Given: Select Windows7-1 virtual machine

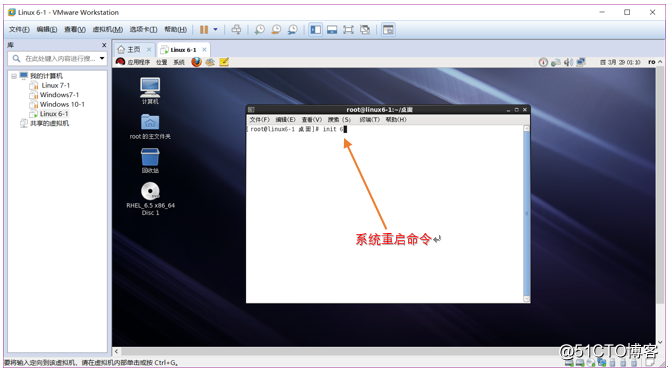Looking at the screenshot, I should click(59, 95).
